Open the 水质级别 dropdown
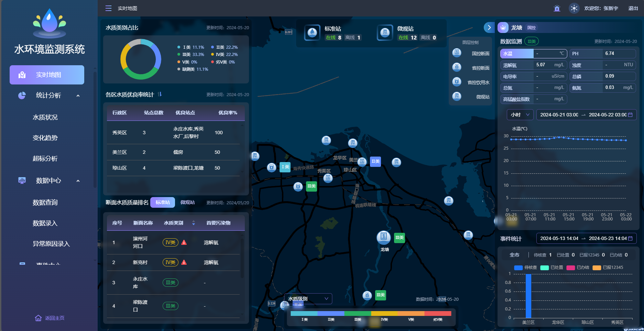The width and height of the screenshot is (644, 331). click(x=308, y=299)
